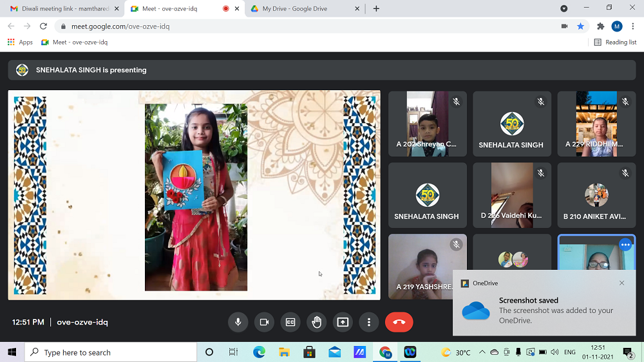The image size is (644, 362).
Task: Select the presented Diwali slide image
Action: click(194, 195)
